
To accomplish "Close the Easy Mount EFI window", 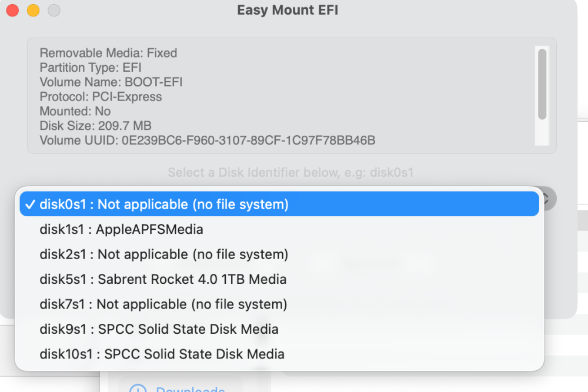I will [12, 10].
